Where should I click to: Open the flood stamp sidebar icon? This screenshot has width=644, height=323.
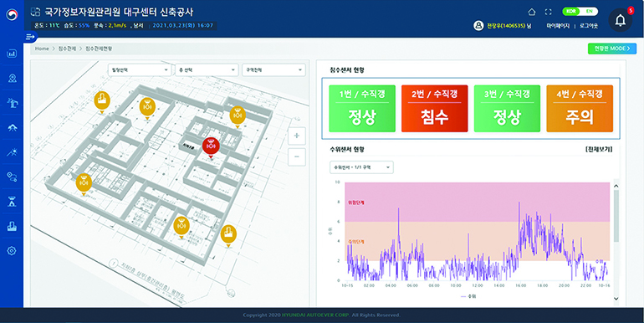pyautogui.click(x=12, y=226)
